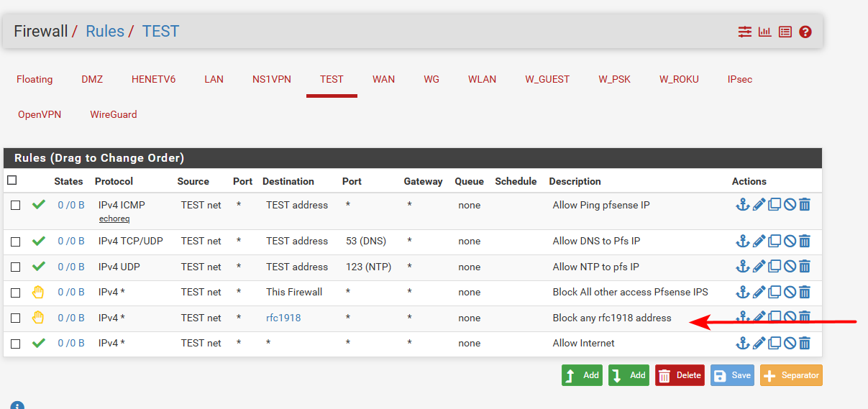Click the green pass icon for IPv4 UDP rule
This screenshot has width=868, height=409.
[x=39, y=267]
